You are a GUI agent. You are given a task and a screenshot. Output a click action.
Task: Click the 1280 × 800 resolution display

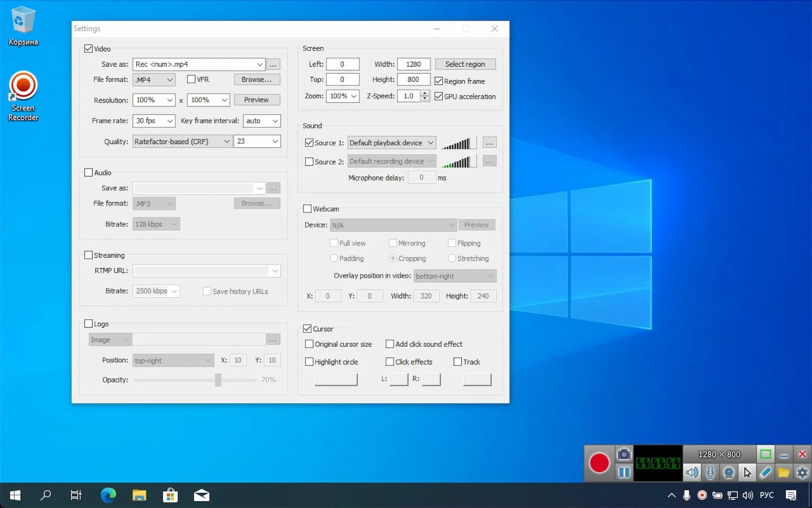(719, 454)
